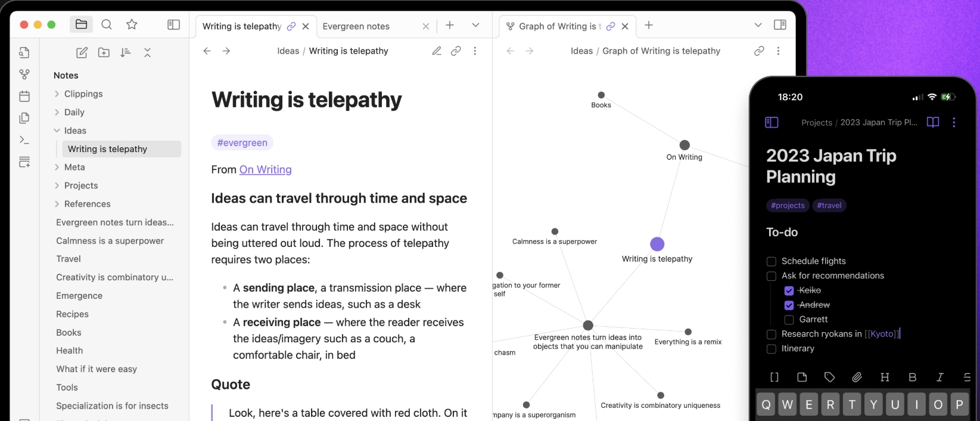Create a new note in file explorer
The image size is (980, 421).
pyautogui.click(x=82, y=52)
